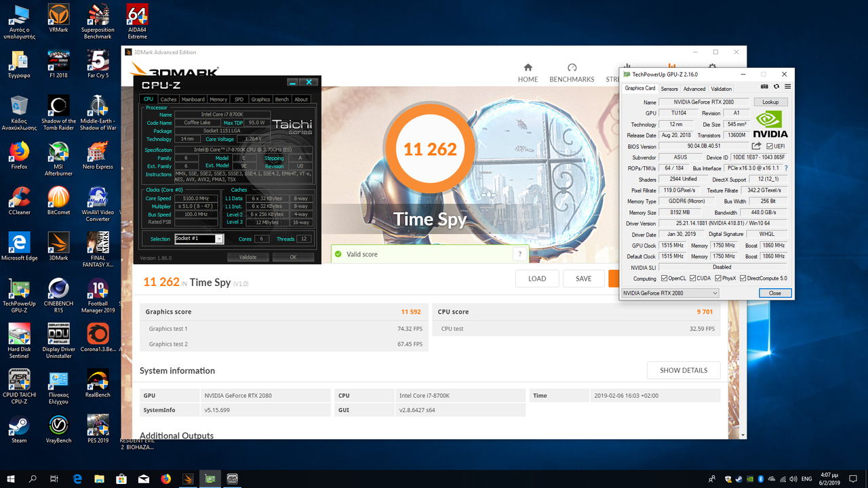Open the Windows Start menu
The width and height of the screenshot is (868, 488).
[x=11, y=479]
